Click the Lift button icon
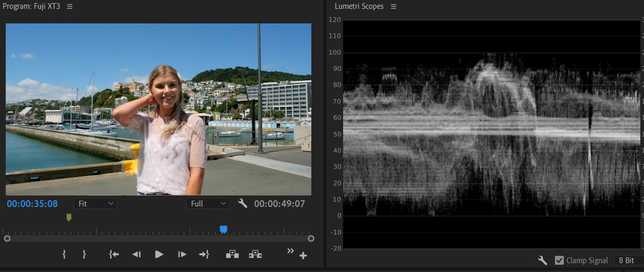Screen dimensions: 644x272 (232, 254)
